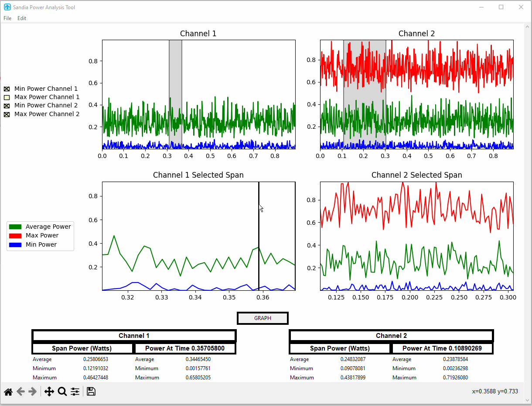This screenshot has height=406, width=532.
Task: Click the black vertical cursor line in Channel 1 Selected Span
Action: coord(259,236)
